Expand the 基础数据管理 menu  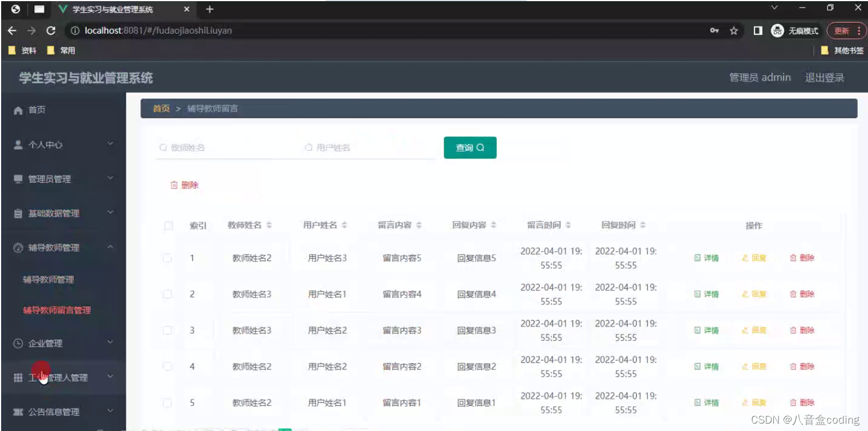pyautogui.click(x=63, y=214)
